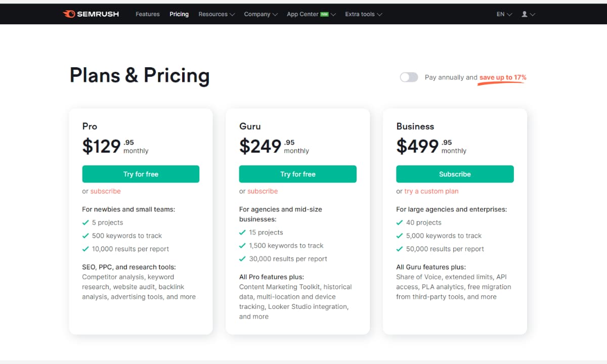Click the Guru plan subscribe link
The width and height of the screenshot is (607, 364).
tap(263, 191)
